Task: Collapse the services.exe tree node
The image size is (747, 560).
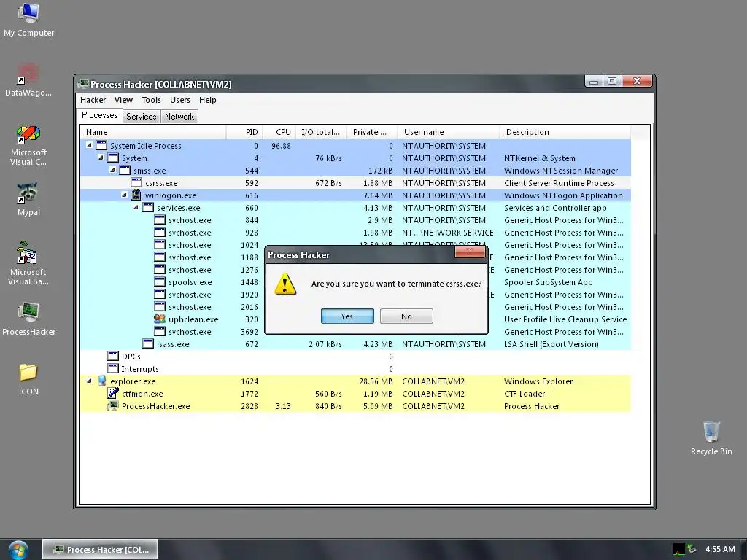Action: (136, 207)
